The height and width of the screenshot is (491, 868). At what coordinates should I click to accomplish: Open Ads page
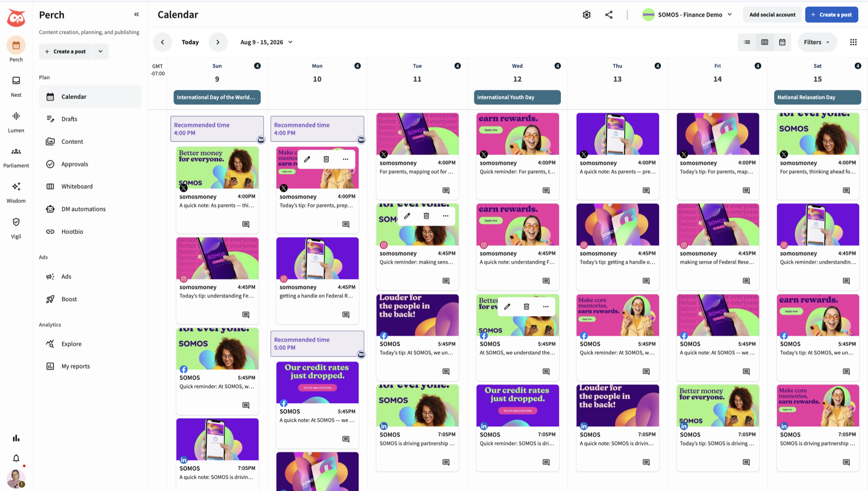90,277
